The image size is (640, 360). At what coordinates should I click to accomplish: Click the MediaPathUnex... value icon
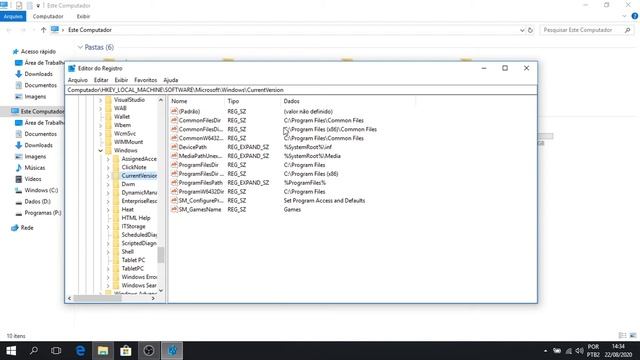click(174, 156)
